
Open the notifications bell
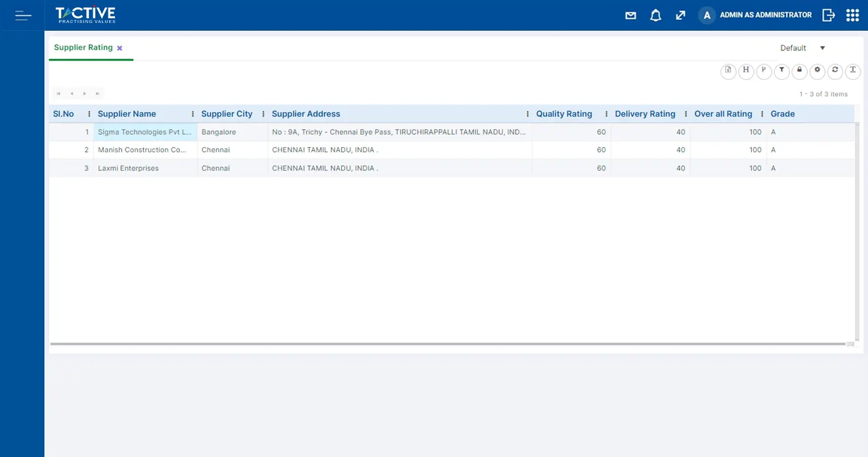pos(655,16)
